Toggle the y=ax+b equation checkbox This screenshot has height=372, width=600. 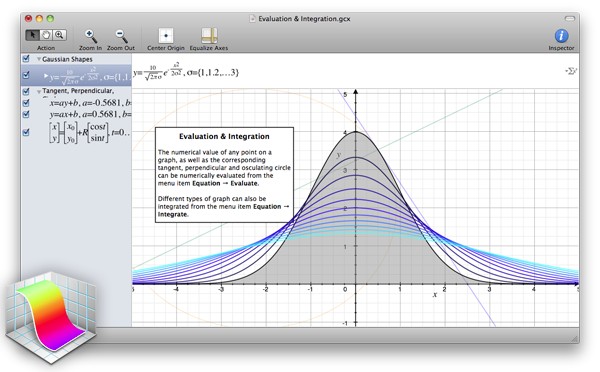26,114
